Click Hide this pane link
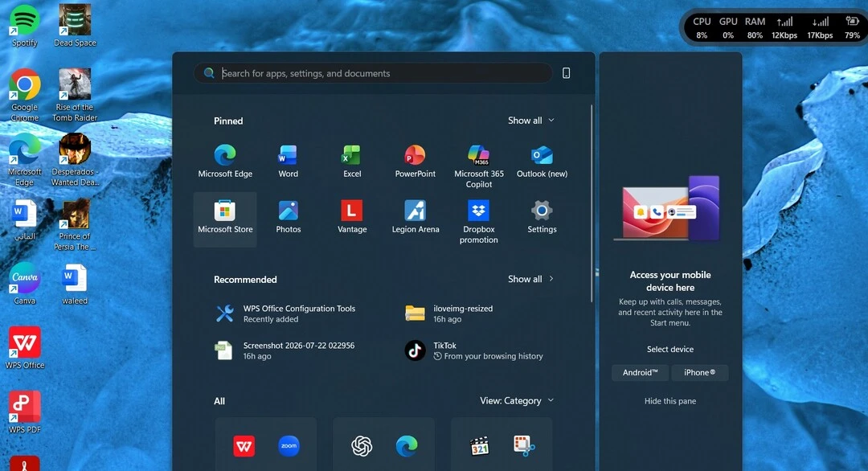 pyautogui.click(x=669, y=401)
